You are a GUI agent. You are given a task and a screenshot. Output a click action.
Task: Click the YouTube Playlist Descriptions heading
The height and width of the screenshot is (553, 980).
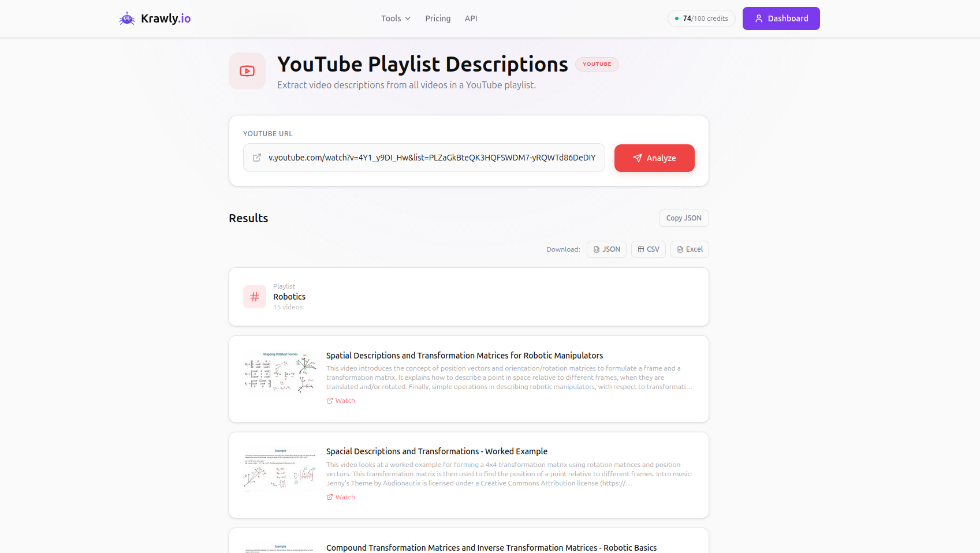(x=423, y=64)
